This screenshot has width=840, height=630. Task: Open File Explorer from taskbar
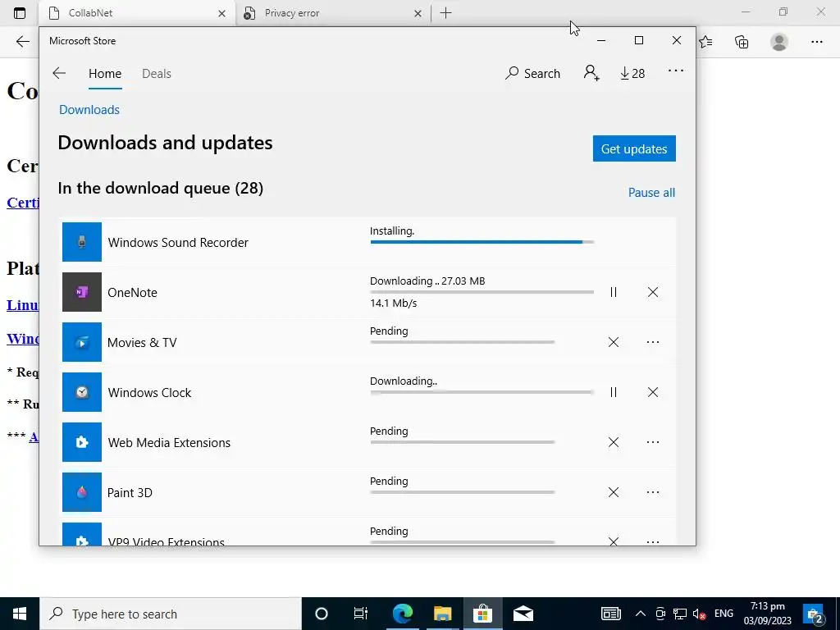[x=442, y=614]
